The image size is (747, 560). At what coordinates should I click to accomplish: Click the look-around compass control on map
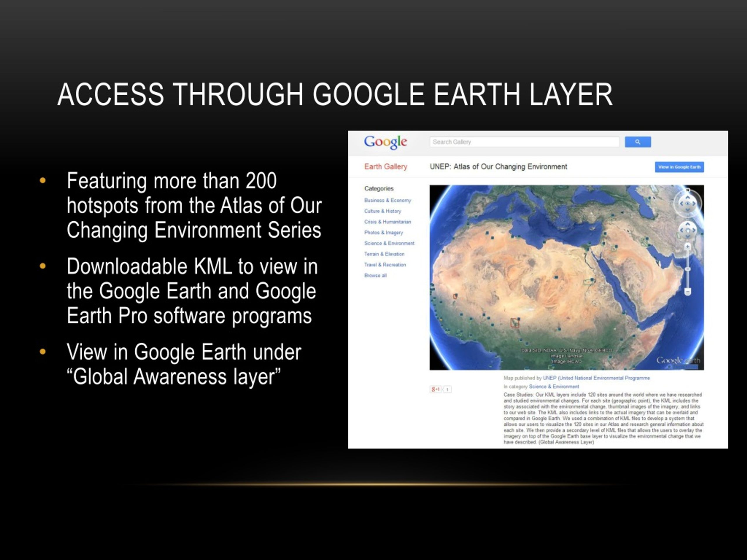point(687,204)
